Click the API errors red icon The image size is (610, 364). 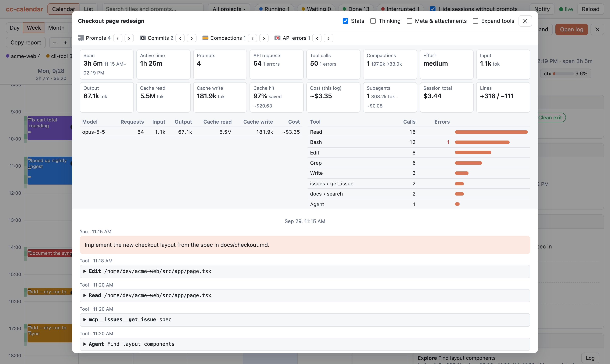(x=277, y=38)
